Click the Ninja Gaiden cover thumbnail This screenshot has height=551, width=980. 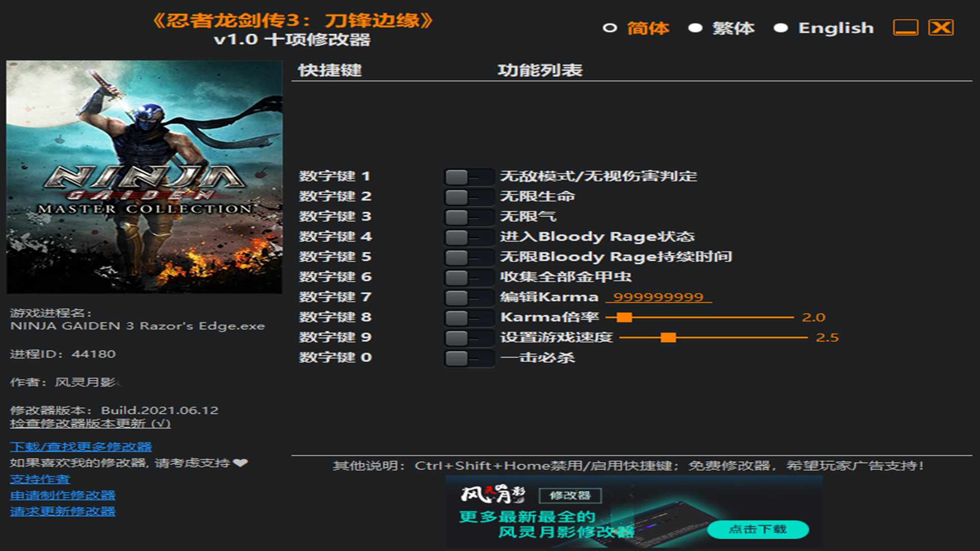144,177
